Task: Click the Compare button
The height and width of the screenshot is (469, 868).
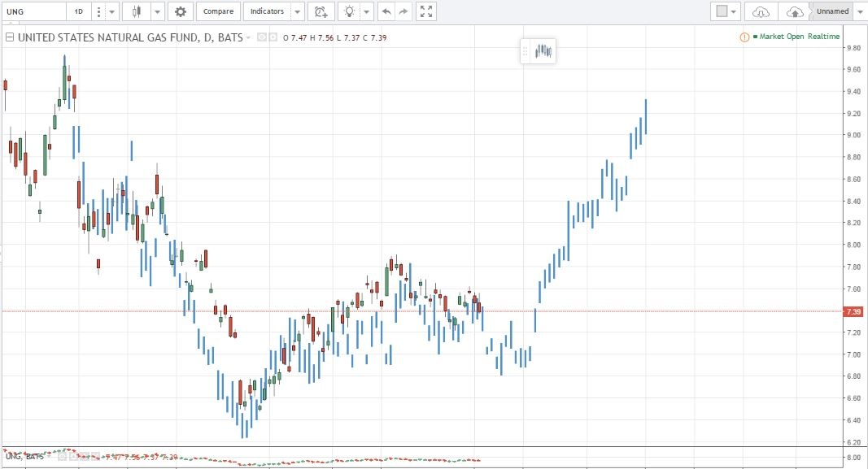Action: click(218, 11)
